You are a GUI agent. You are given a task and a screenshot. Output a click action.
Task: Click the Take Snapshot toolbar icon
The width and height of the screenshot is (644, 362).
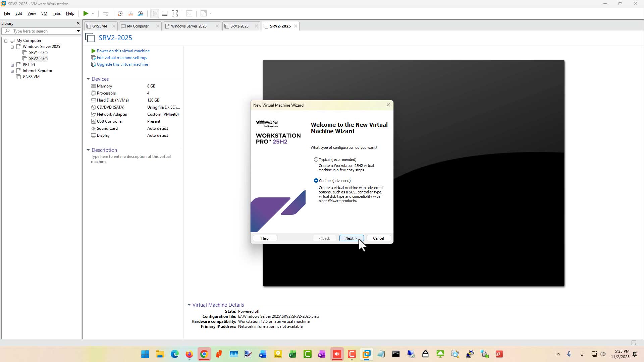pos(120,13)
